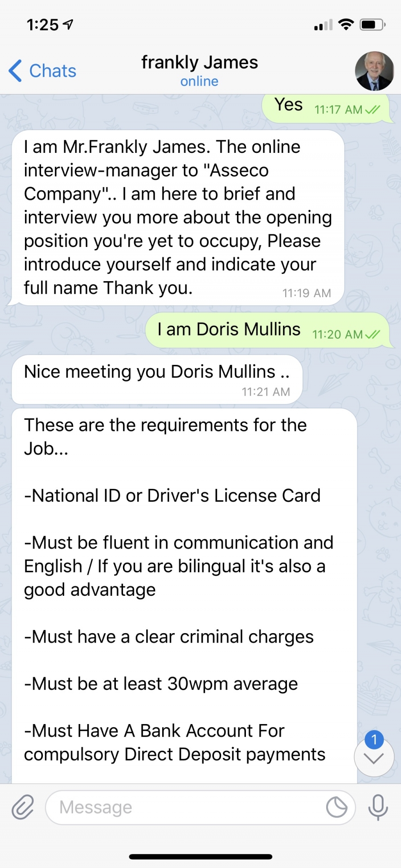Open the sticker panel icon in message field
Image resolution: width=401 pixels, height=868 pixels.
[336, 807]
